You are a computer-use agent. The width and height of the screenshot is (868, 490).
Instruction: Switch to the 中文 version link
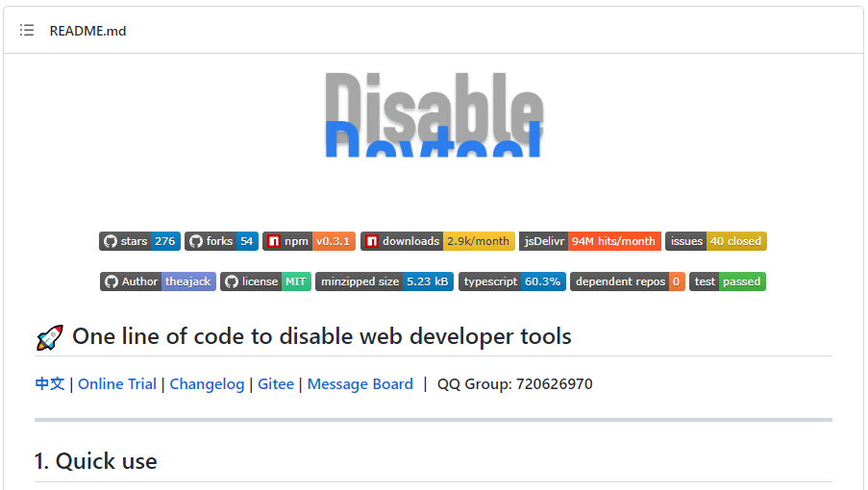pos(50,383)
